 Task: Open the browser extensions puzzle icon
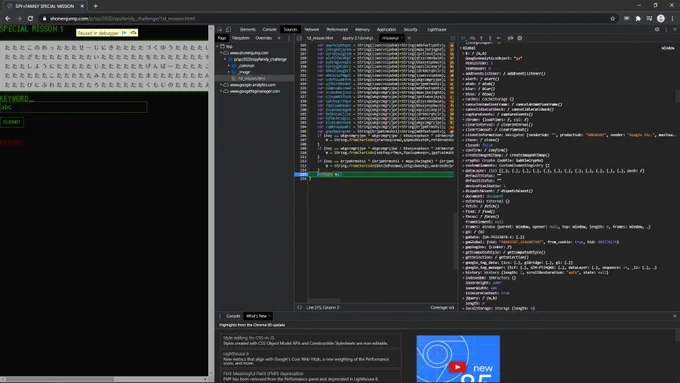click(638, 19)
